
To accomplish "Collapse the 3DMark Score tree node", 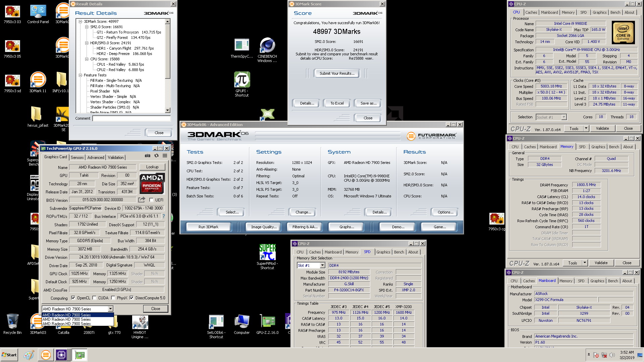I will [80, 21].
